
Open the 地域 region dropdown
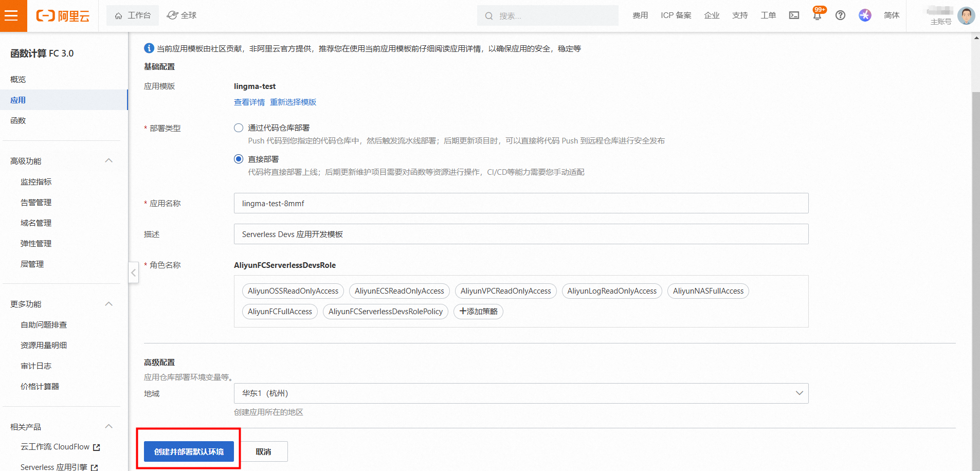coord(520,393)
